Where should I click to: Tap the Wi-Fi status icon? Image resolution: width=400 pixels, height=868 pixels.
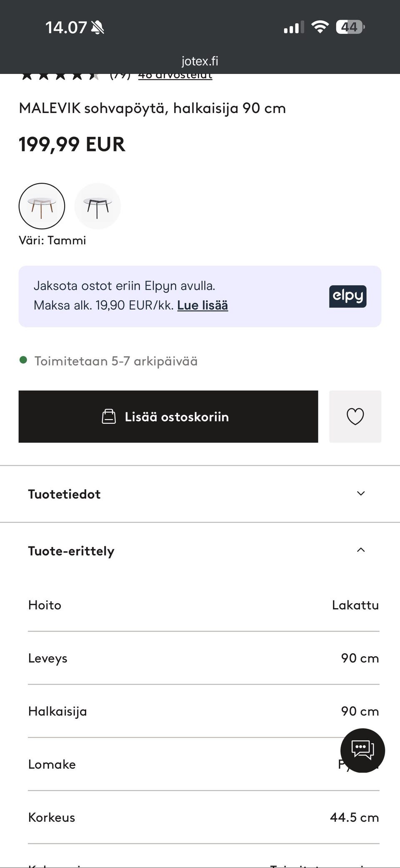(320, 27)
